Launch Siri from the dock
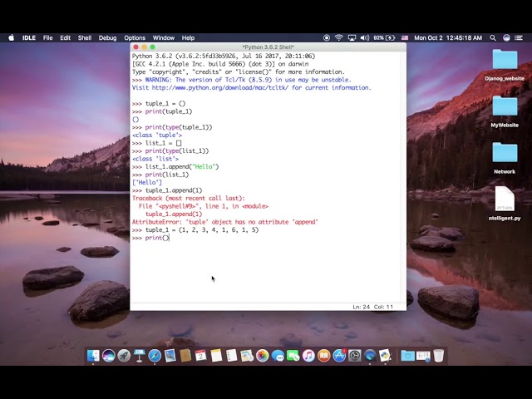 (109, 356)
